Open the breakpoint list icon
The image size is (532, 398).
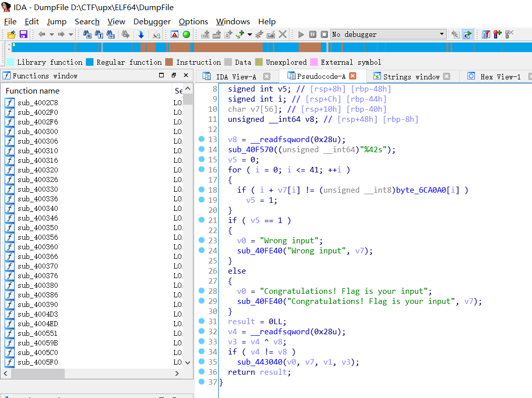point(486,34)
